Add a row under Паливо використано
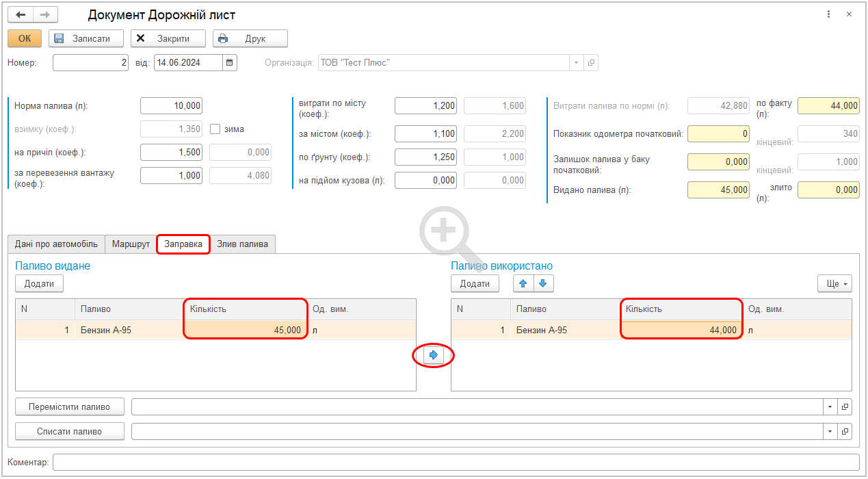868x479 pixels. click(x=475, y=283)
